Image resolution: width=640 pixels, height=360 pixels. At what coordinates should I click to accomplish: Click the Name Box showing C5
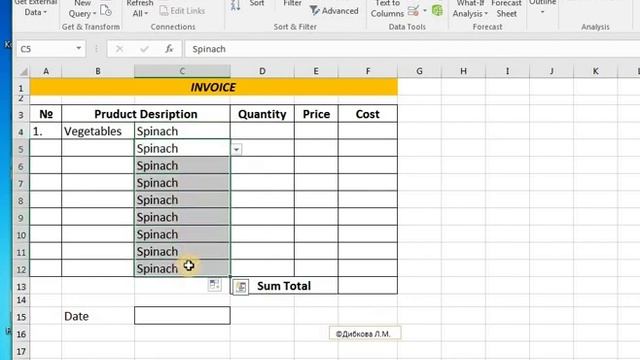point(45,49)
